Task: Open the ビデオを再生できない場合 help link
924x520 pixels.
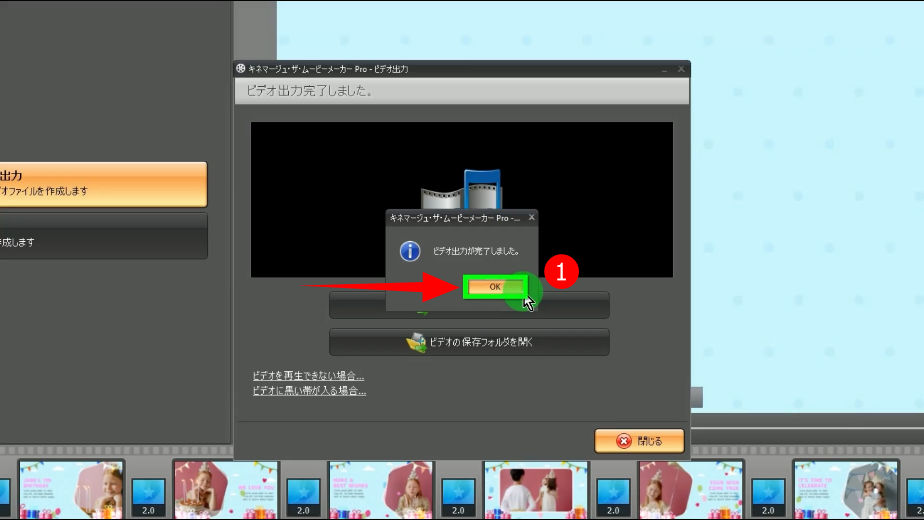Action: click(308, 376)
